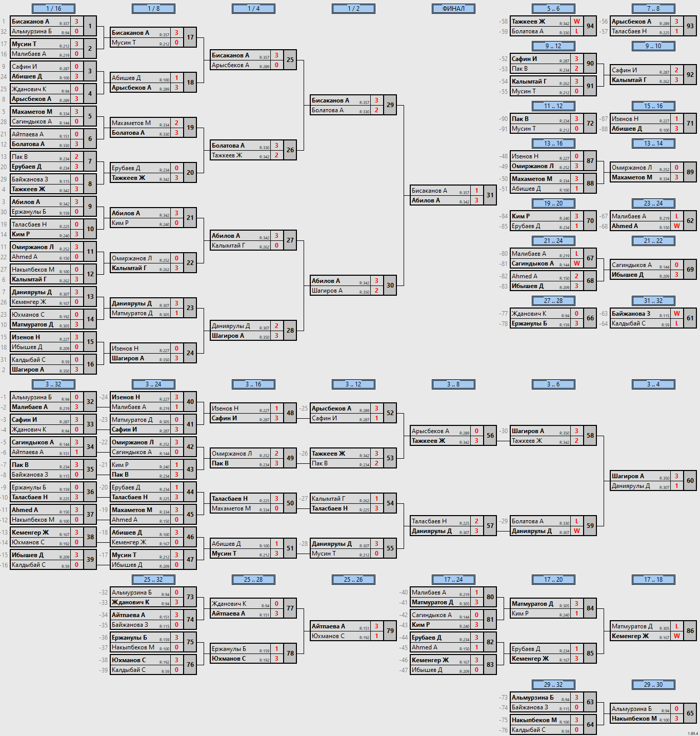This screenshot has height=736, width=700.
Task: Open the '3 .. 32' bracket header
Action: pyautogui.click(x=53, y=384)
